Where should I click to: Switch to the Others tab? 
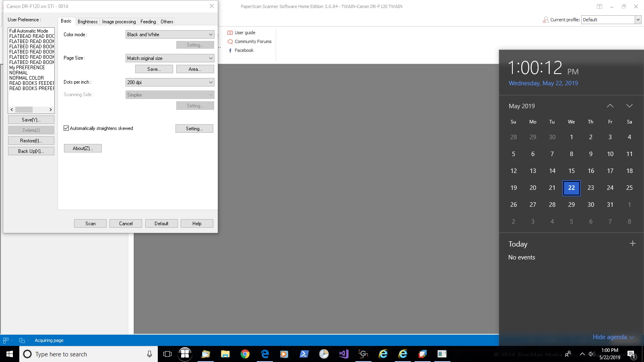tap(167, 22)
